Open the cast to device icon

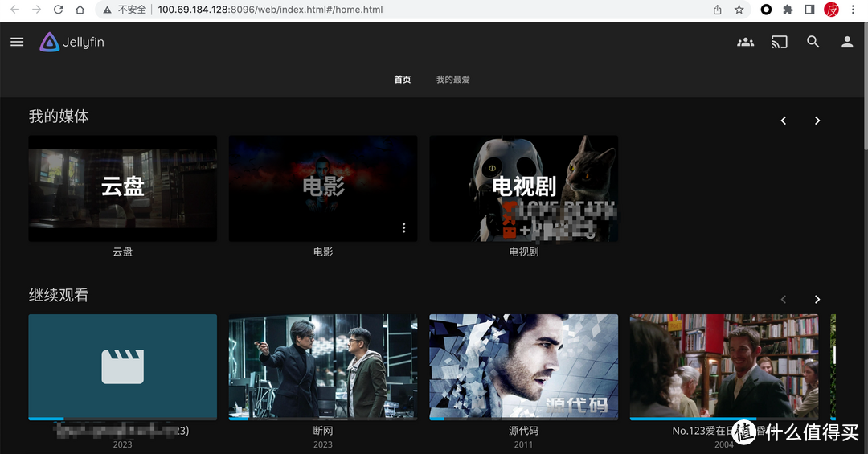[780, 42]
